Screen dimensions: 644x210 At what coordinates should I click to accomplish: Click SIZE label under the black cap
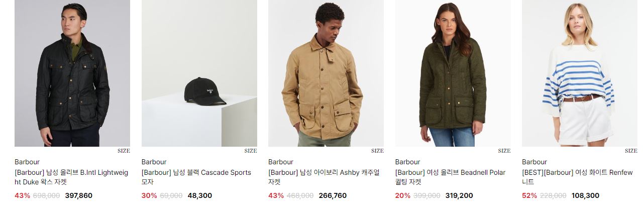(x=251, y=151)
